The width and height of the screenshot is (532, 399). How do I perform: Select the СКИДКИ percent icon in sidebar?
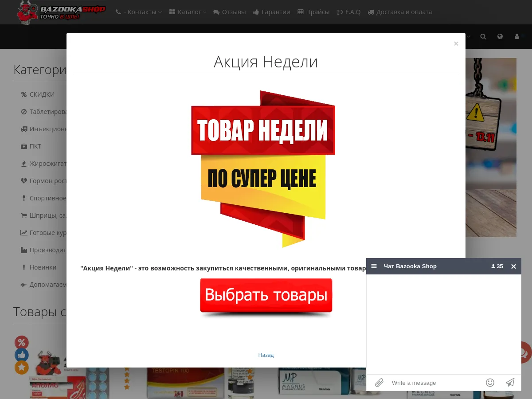pos(23,94)
